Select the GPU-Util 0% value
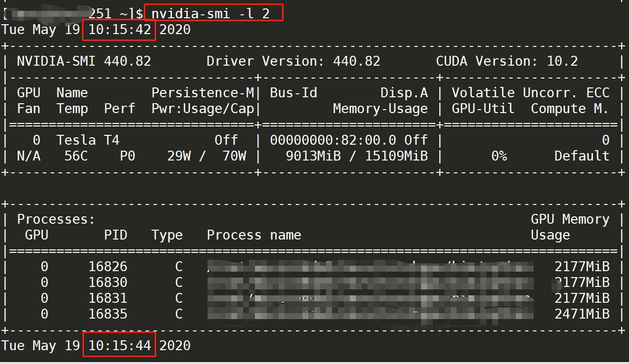 (499, 156)
